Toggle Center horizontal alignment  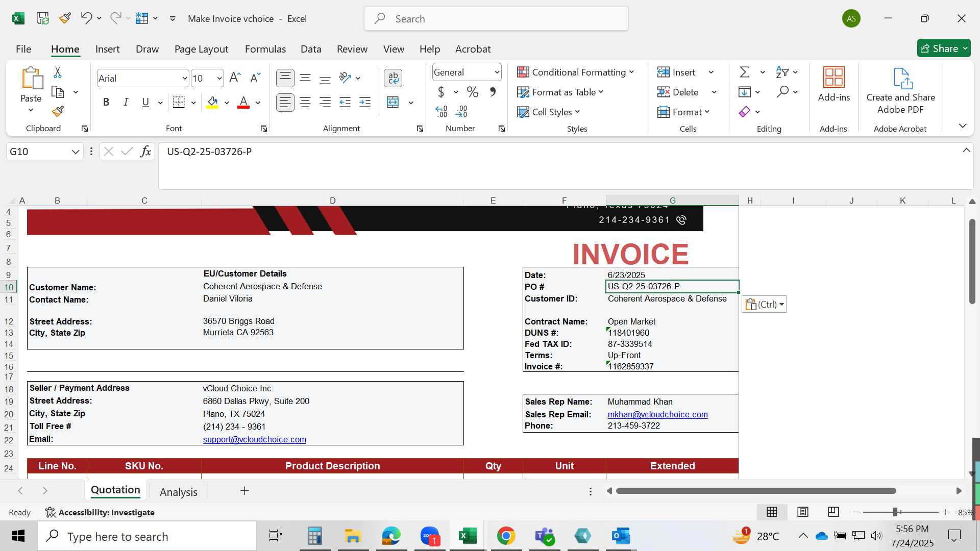pos(305,103)
